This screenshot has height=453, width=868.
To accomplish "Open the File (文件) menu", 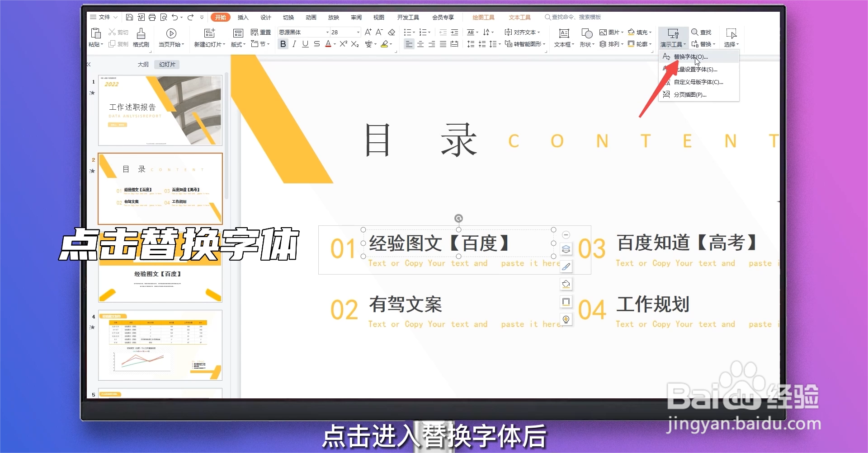I will click(x=104, y=17).
